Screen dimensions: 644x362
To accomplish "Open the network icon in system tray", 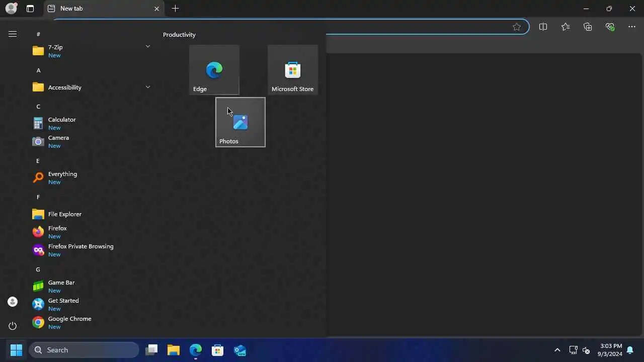I will [x=573, y=350].
